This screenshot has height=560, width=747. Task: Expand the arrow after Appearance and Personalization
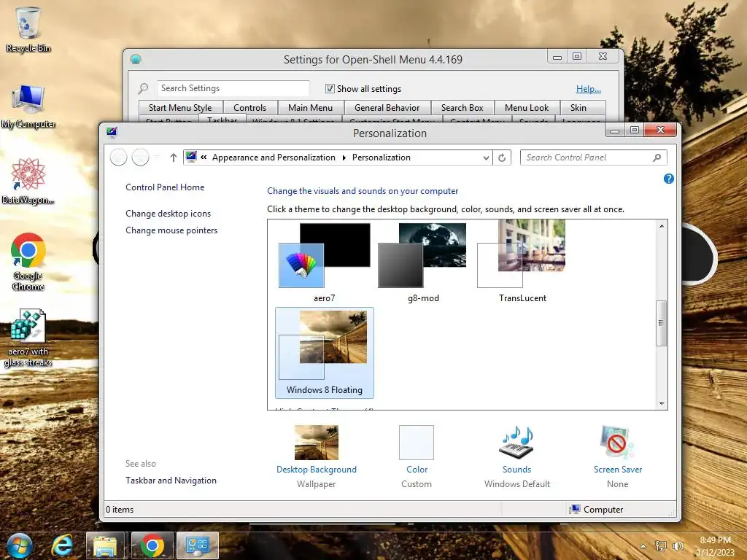tap(344, 157)
